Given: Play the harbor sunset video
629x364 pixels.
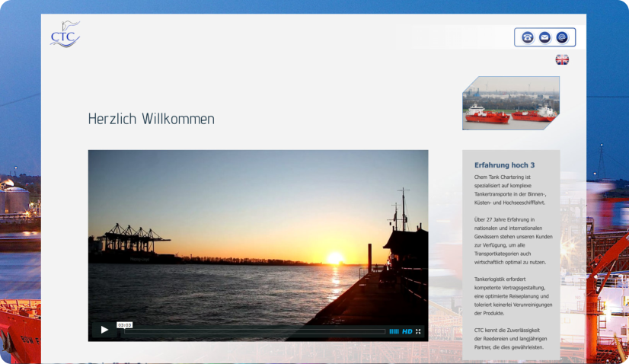Looking at the screenshot, I should point(104,330).
